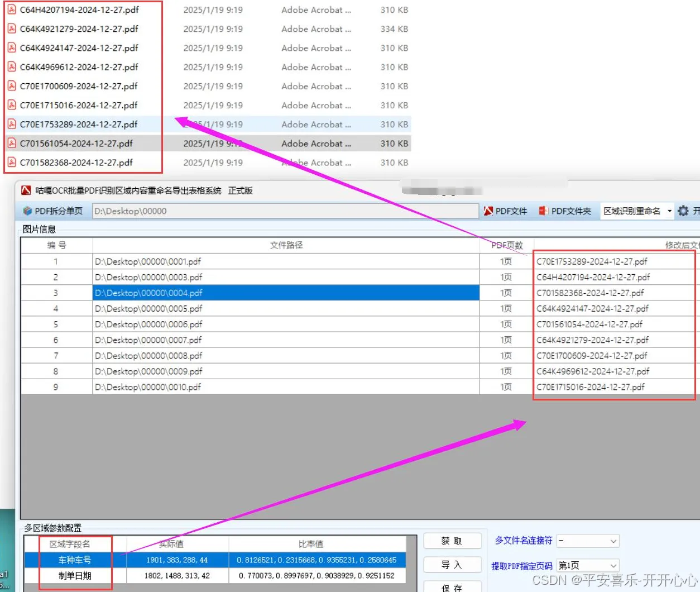Click the 区域字段名 column header
This screenshot has width=700, height=592.
tap(70, 544)
